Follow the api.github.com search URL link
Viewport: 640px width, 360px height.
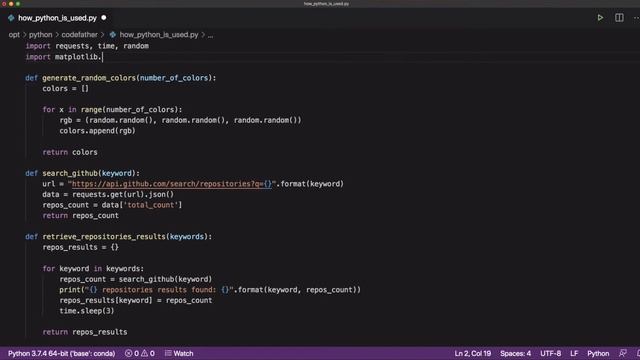[x=171, y=184]
